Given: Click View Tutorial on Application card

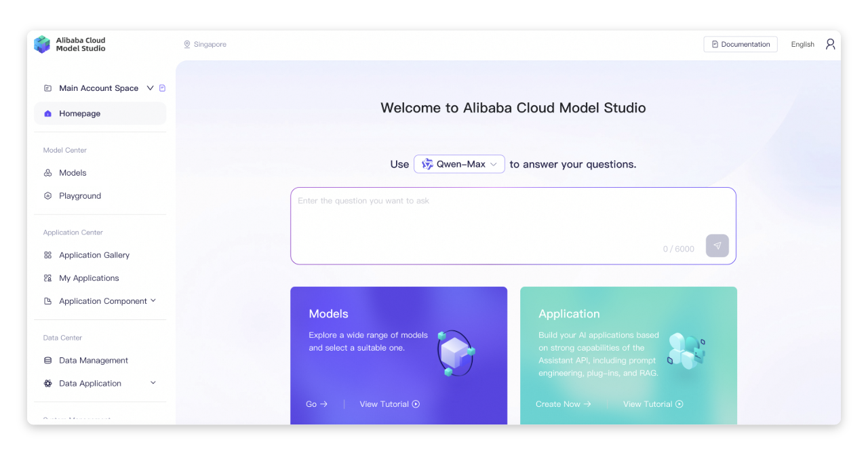Looking at the screenshot, I should coord(653,404).
